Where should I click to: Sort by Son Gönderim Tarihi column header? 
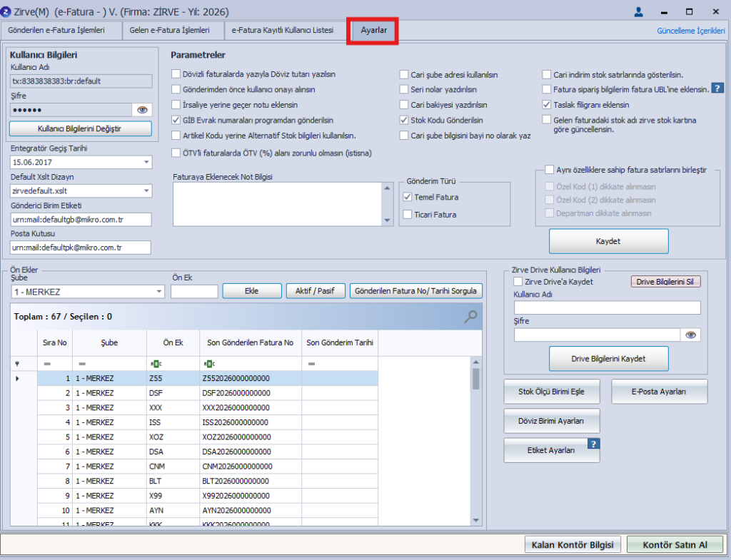[340, 342]
